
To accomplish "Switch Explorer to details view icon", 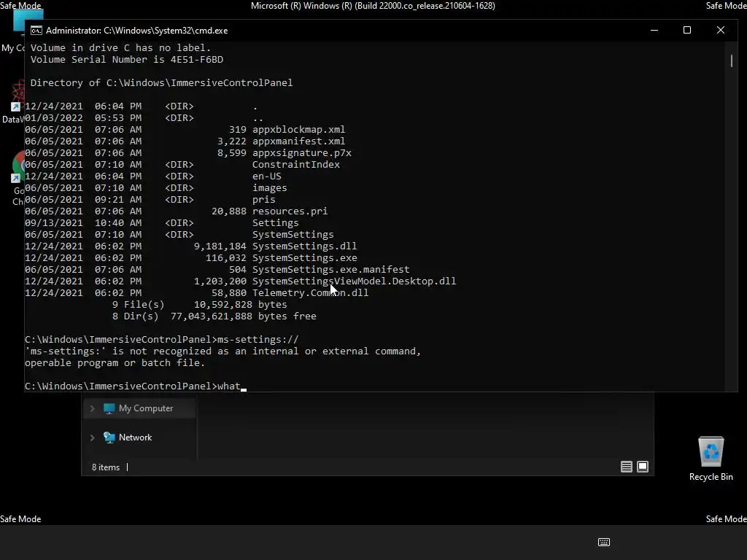I will [627, 467].
